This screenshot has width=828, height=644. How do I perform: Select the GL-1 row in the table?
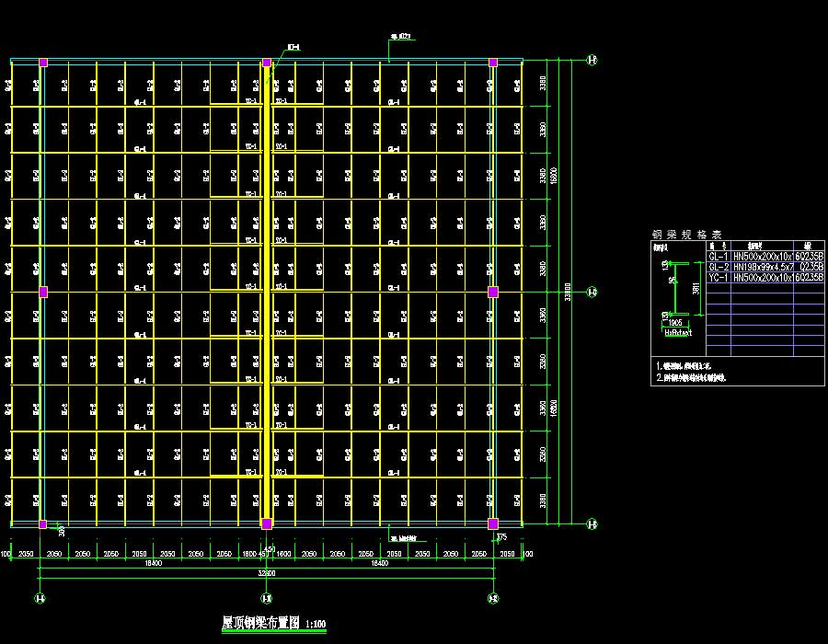[765, 257]
